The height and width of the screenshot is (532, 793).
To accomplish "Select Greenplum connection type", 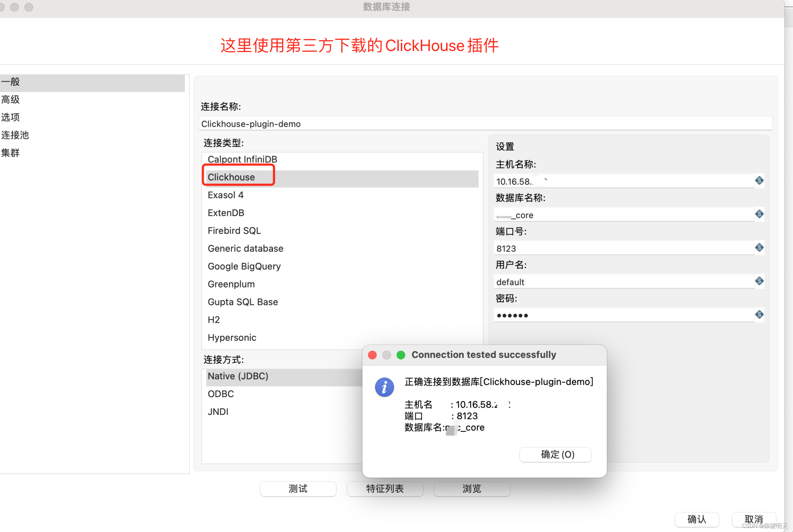I will pos(342,284).
